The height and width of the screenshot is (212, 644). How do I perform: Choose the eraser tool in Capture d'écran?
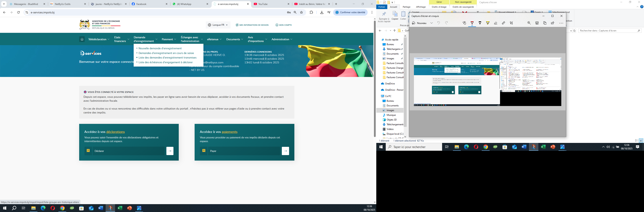(495, 23)
